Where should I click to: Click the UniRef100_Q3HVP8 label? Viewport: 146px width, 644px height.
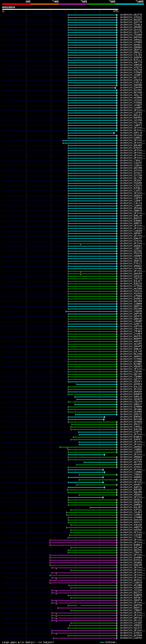point(131,87)
